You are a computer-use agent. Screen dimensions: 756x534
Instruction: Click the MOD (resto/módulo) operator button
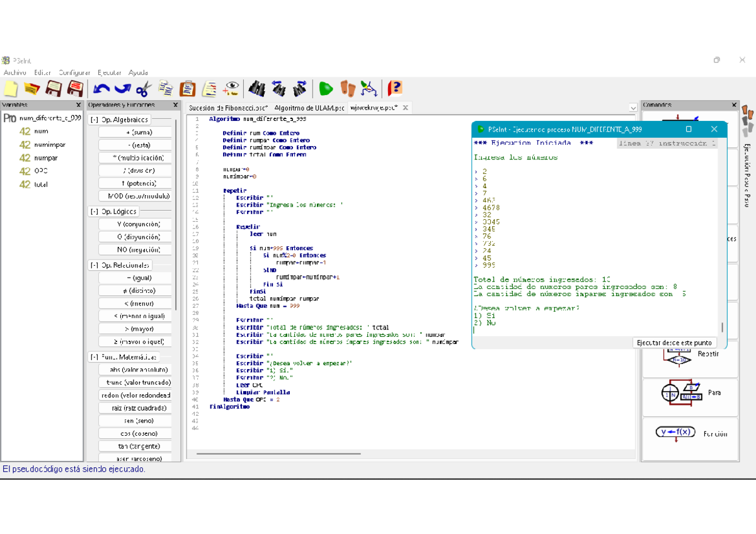coord(135,196)
